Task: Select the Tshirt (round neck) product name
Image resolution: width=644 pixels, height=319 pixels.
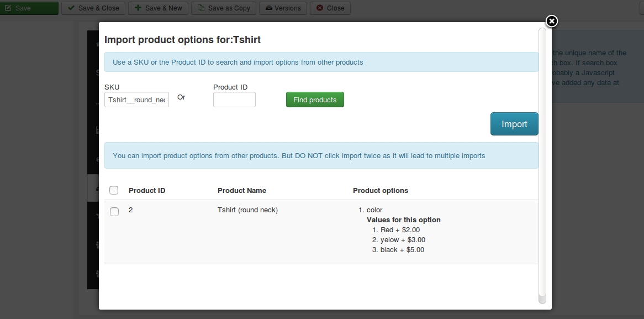Action: tap(247, 210)
